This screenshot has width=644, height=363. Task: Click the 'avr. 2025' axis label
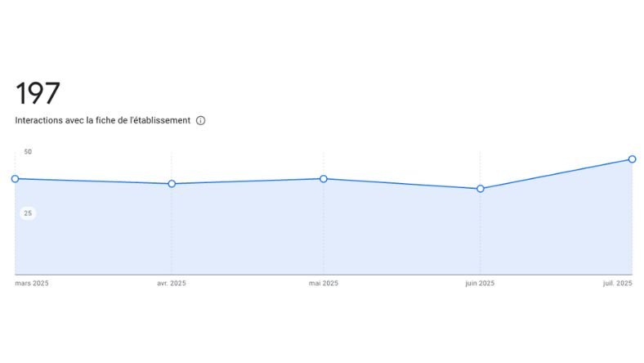click(x=172, y=284)
